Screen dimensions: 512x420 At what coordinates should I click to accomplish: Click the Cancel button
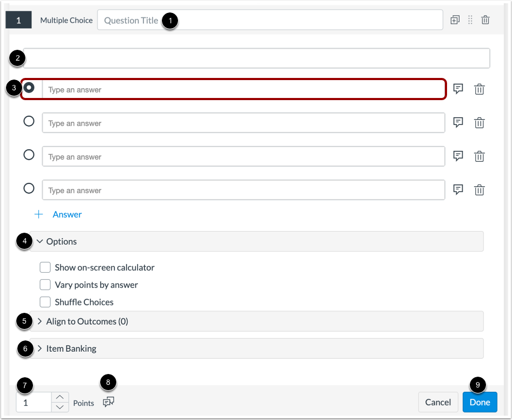point(438,402)
